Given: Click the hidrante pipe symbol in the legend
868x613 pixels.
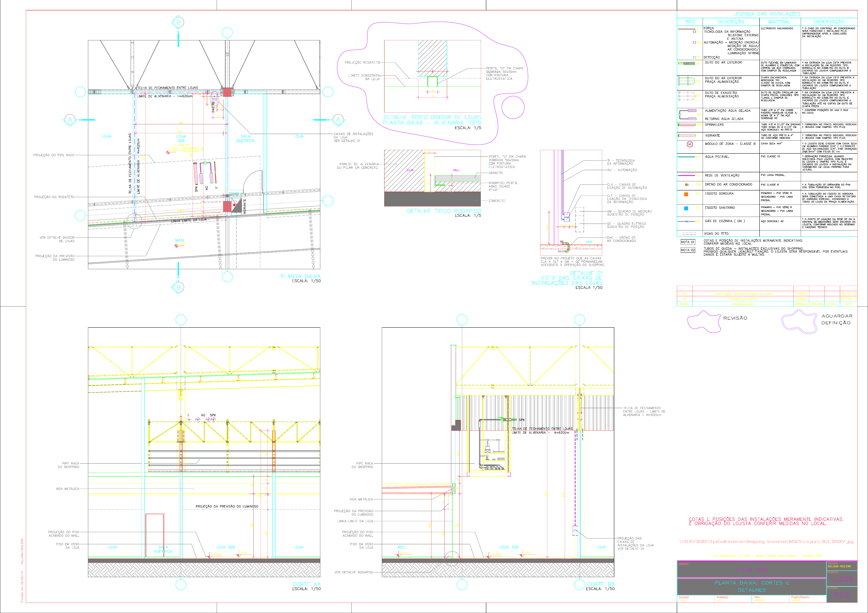Looking at the screenshot, I should [686, 135].
